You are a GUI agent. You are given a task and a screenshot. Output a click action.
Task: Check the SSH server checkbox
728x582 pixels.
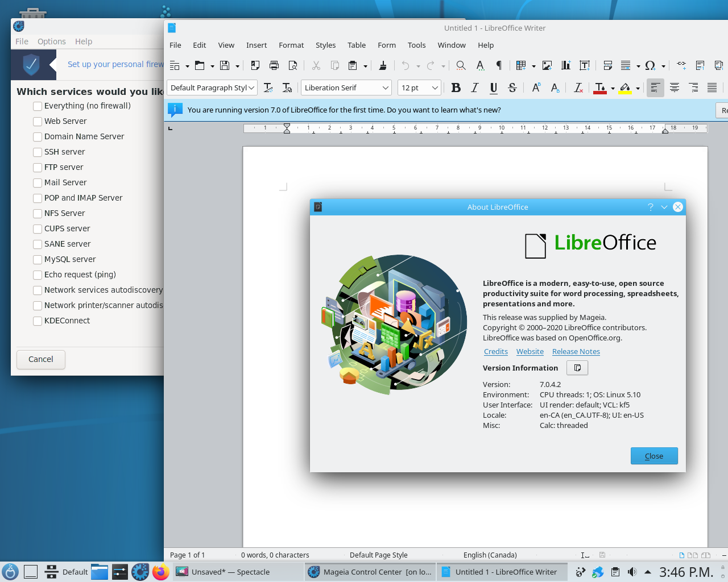(38, 152)
